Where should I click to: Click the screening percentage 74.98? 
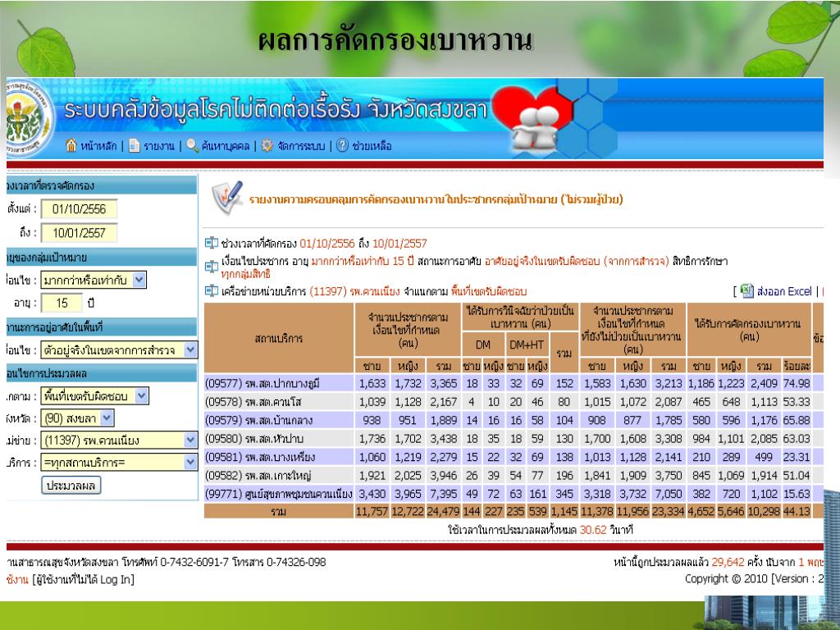tap(797, 384)
